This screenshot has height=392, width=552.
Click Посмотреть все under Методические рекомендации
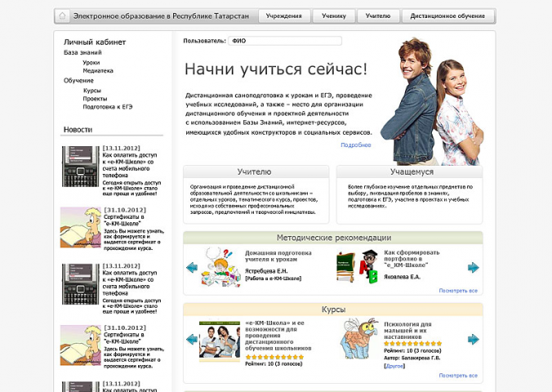(x=458, y=291)
